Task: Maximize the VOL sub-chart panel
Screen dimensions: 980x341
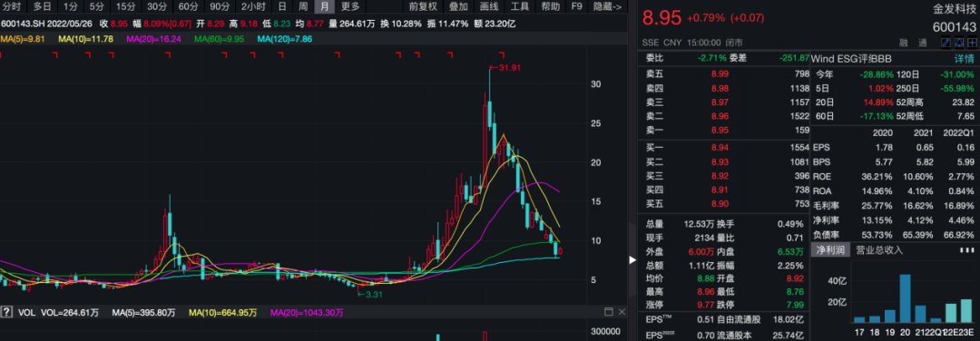Action: pyautogui.click(x=609, y=312)
